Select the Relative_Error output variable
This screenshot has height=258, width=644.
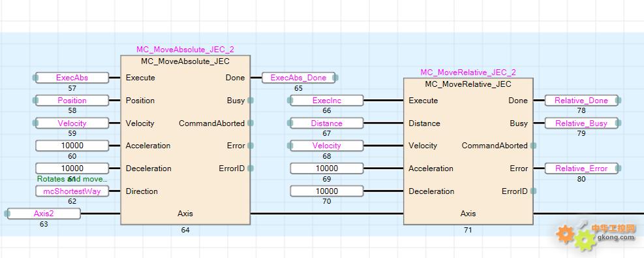click(581, 169)
